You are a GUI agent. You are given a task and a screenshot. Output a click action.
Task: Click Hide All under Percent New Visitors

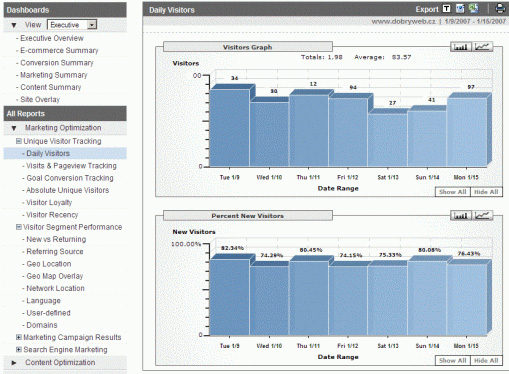pos(486,361)
